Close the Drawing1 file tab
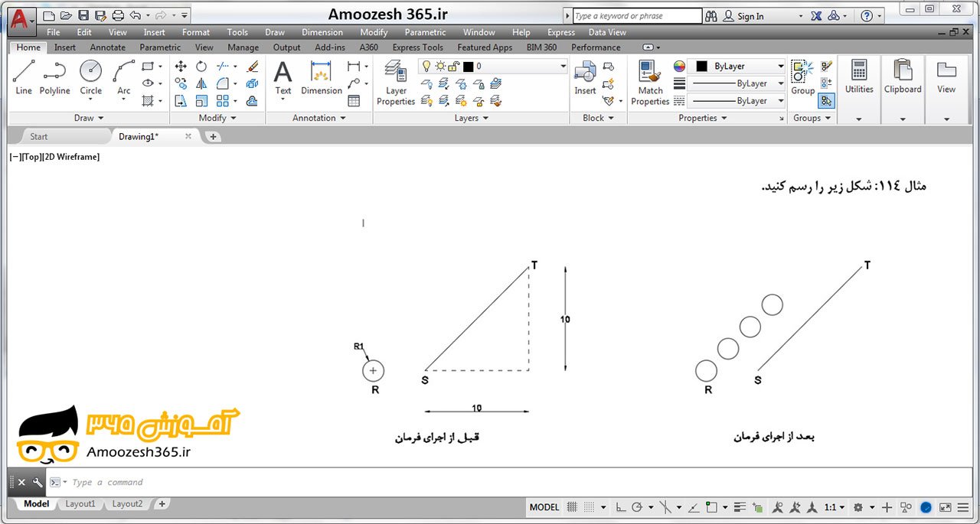The width and height of the screenshot is (980, 524). [x=188, y=136]
